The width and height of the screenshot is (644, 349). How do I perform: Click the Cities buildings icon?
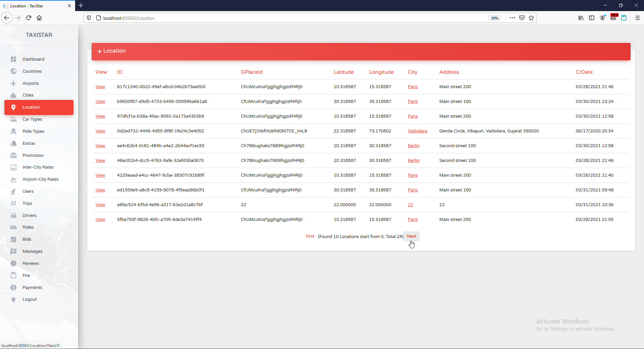click(x=13, y=95)
